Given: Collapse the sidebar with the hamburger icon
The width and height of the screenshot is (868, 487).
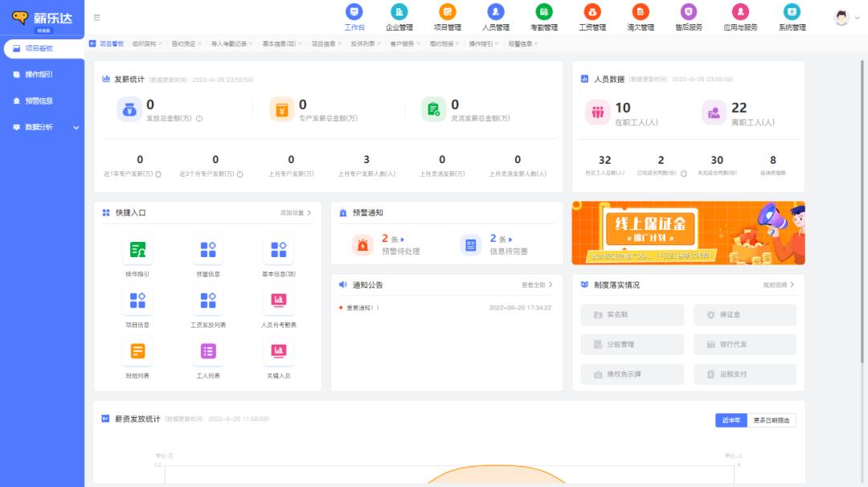Looking at the screenshot, I should coord(97,18).
